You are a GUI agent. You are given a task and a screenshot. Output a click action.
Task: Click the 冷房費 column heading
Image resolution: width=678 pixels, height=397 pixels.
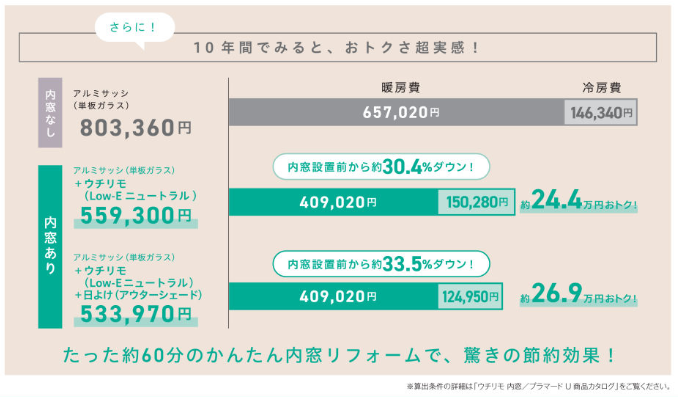tap(601, 88)
